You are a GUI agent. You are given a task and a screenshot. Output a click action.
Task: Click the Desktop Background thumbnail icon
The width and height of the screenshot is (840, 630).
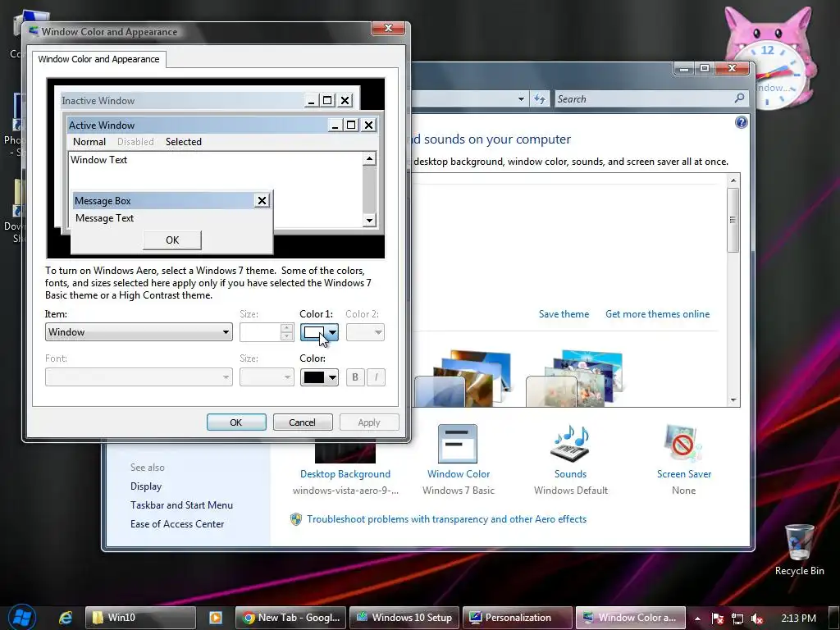tap(345, 453)
